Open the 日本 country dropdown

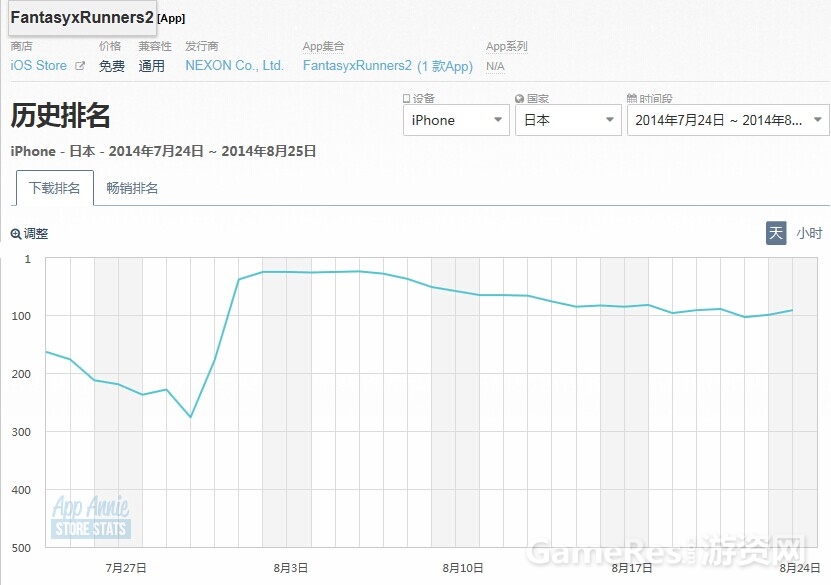click(x=568, y=120)
